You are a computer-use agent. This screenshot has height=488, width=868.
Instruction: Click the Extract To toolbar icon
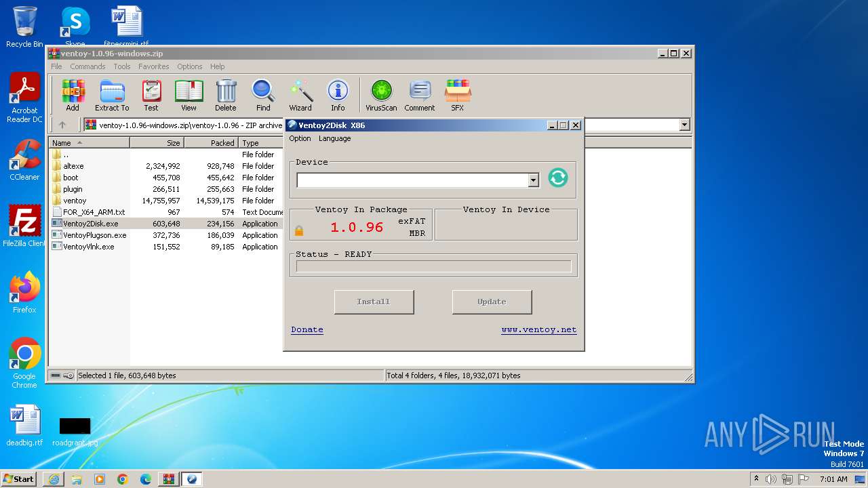tap(112, 96)
